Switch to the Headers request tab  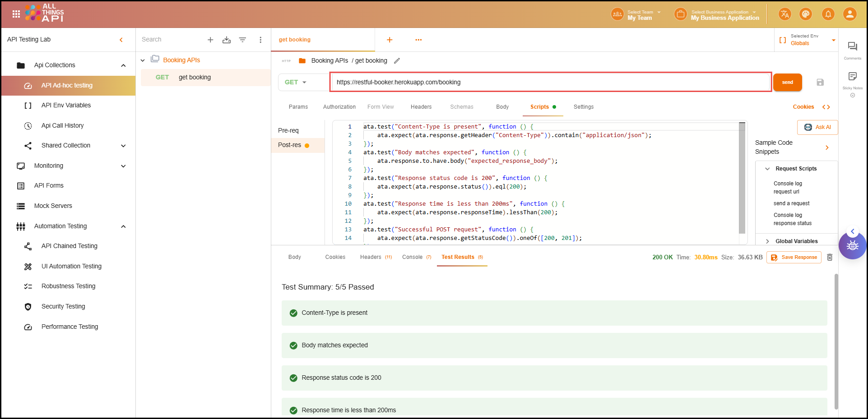[x=421, y=107]
